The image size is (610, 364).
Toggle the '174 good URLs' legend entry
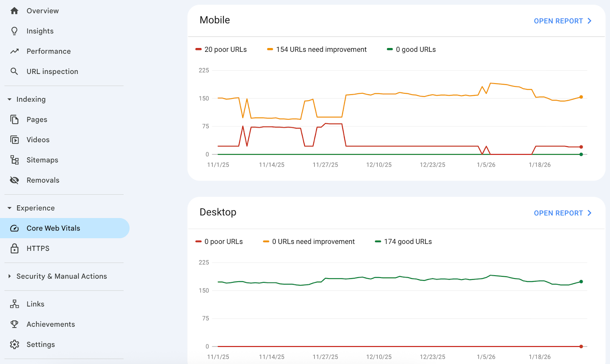pos(403,241)
